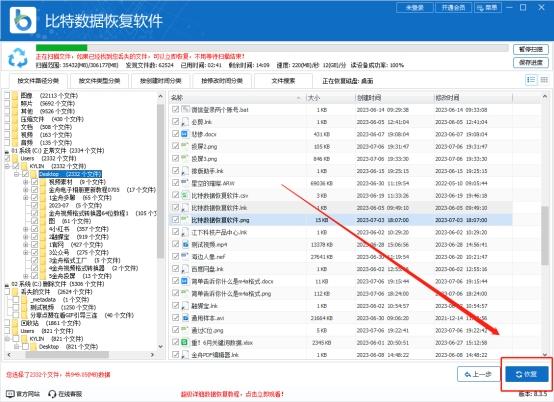
Task: Switch to thumbnail grid view icon
Action: [544, 80]
